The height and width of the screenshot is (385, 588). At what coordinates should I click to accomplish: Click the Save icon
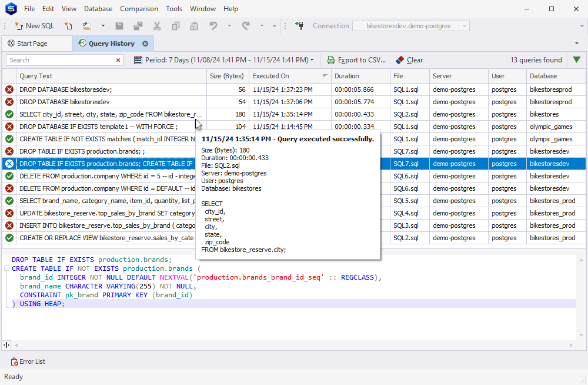pyautogui.click(x=119, y=26)
